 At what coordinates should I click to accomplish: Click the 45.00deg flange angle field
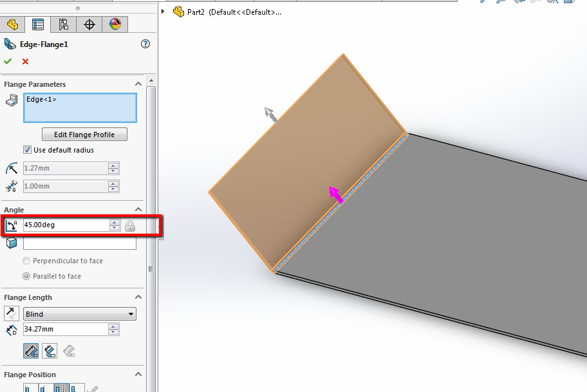click(66, 225)
